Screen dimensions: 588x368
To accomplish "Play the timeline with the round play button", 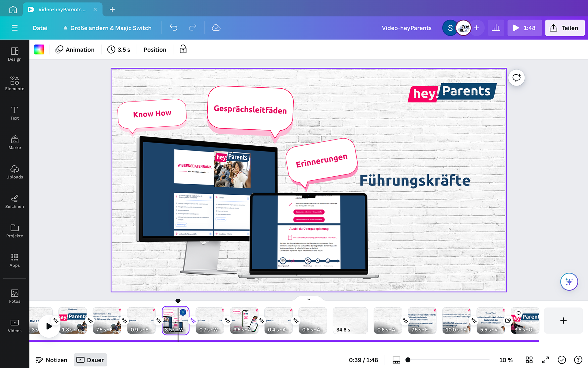I will 49,326.
